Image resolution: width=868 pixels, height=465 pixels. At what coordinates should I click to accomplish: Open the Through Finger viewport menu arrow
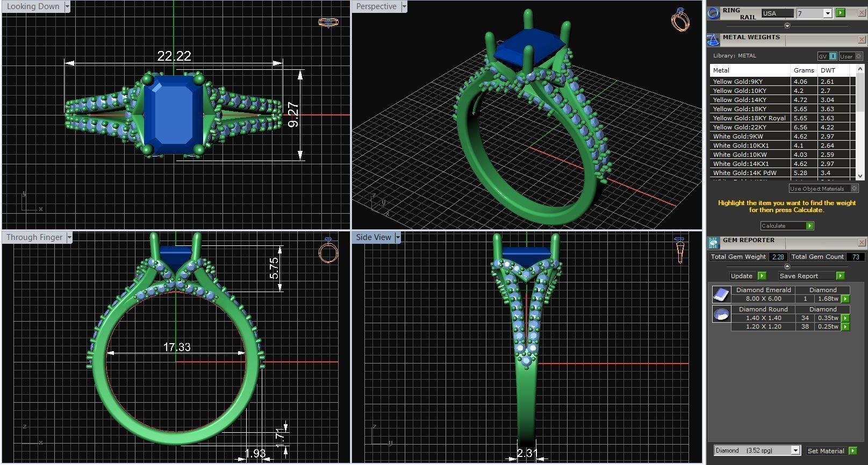pos(69,237)
